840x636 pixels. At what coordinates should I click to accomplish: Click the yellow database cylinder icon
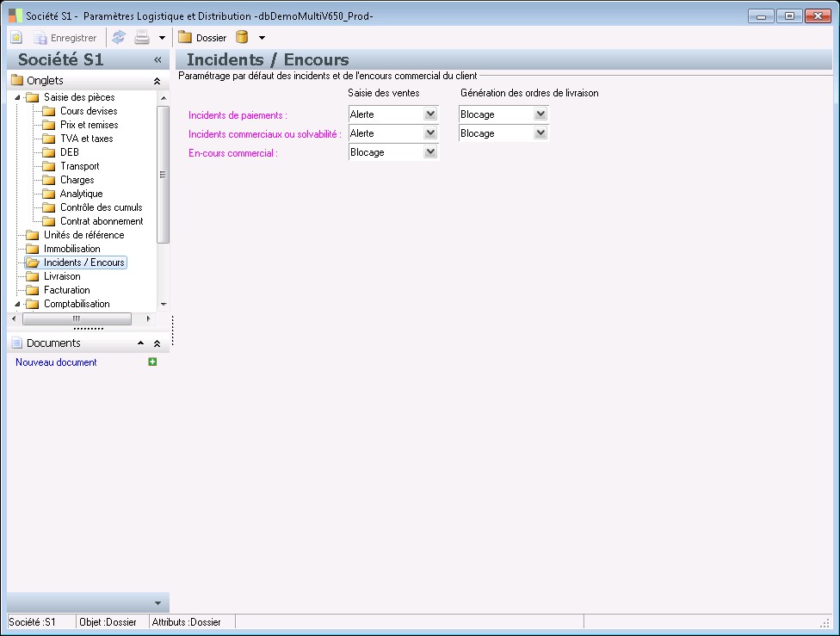242,38
